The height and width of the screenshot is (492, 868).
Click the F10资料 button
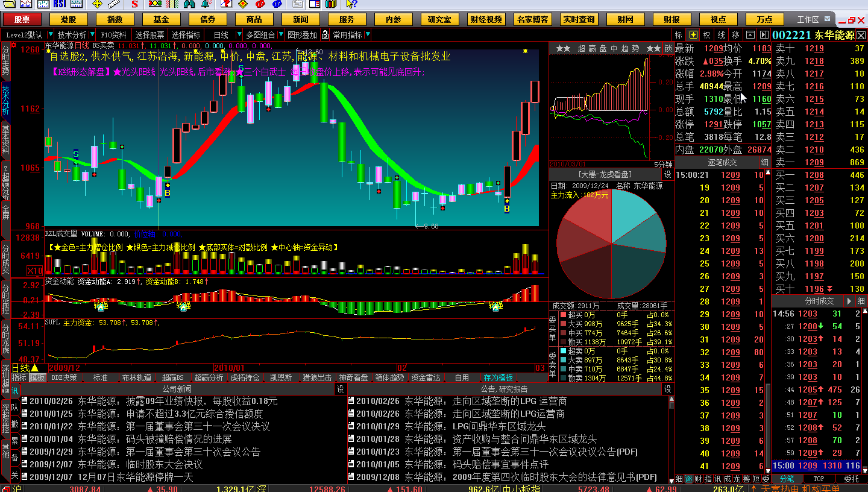click(113, 35)
